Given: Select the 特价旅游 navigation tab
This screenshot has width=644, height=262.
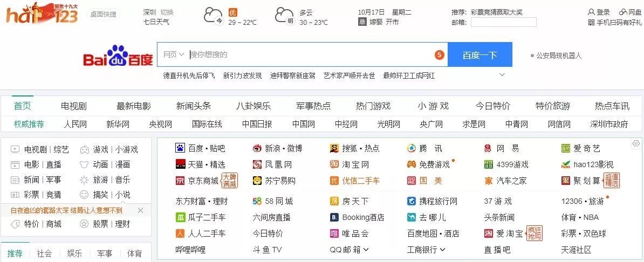Looking at the screenshot, I should tap(553, 106).
